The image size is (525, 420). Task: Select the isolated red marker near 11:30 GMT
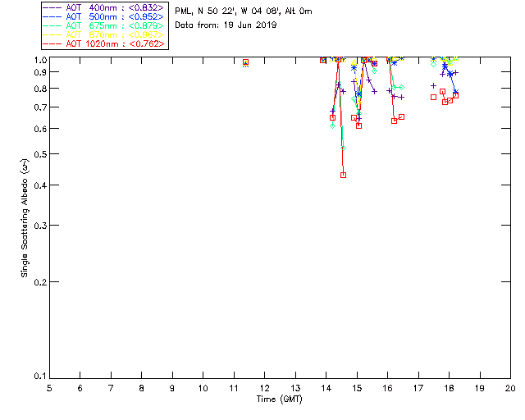coord(245,62)
